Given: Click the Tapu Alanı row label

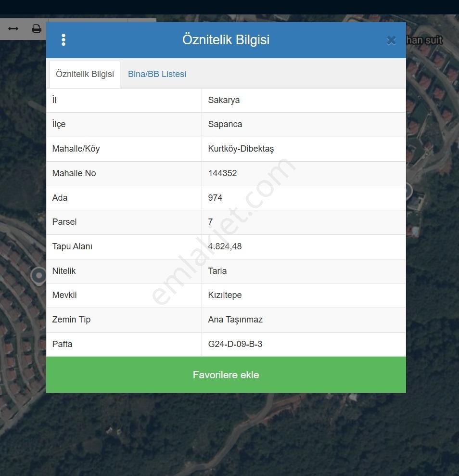Looking at the screenshot, I should [x=72, y=246].
